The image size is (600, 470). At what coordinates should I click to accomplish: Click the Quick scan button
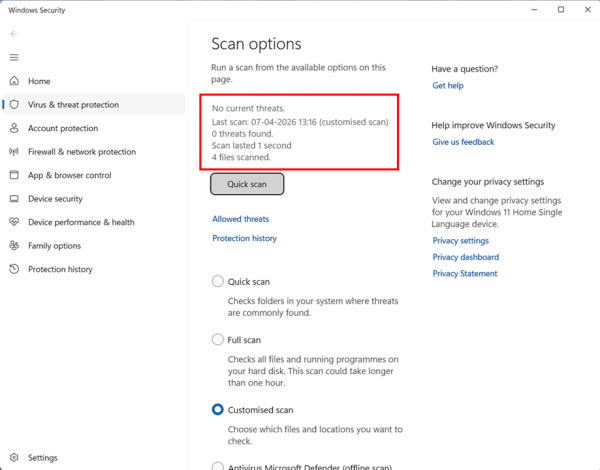pos(247,184)
